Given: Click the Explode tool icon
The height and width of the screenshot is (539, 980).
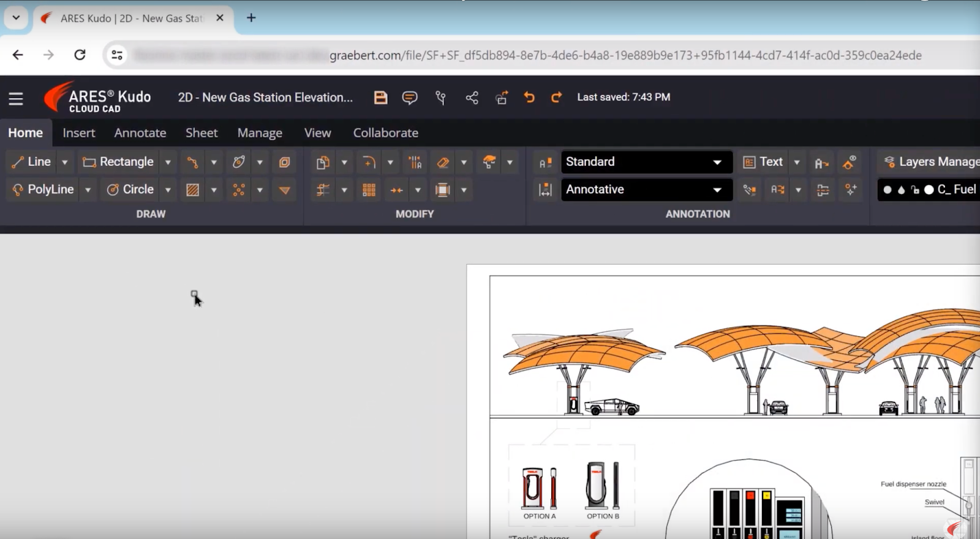Looking at the screenshot, I should 489,162.
